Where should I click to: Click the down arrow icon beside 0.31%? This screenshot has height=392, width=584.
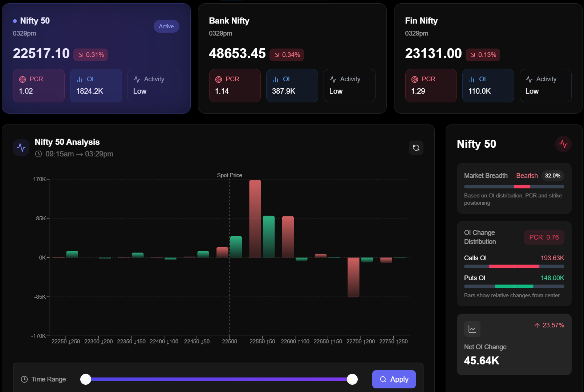point(81,55)
